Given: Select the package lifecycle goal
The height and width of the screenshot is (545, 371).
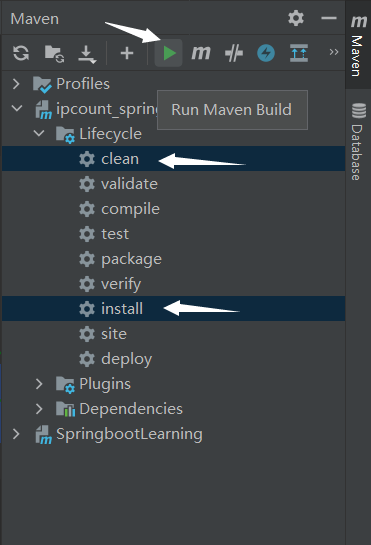Looking at the screenshot, I should (174, 259).
